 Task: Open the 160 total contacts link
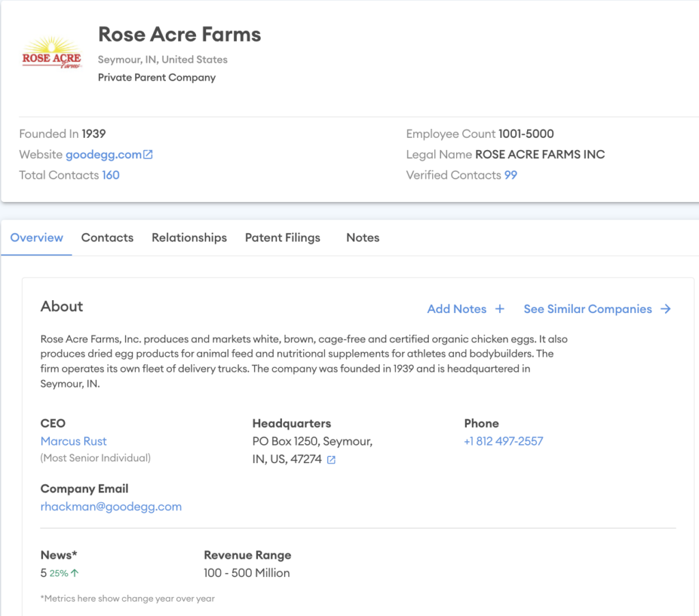[111, 175]
